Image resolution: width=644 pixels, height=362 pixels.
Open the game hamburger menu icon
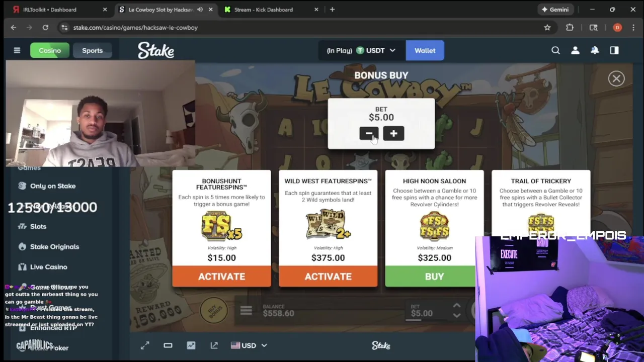(x=246, y=311)
